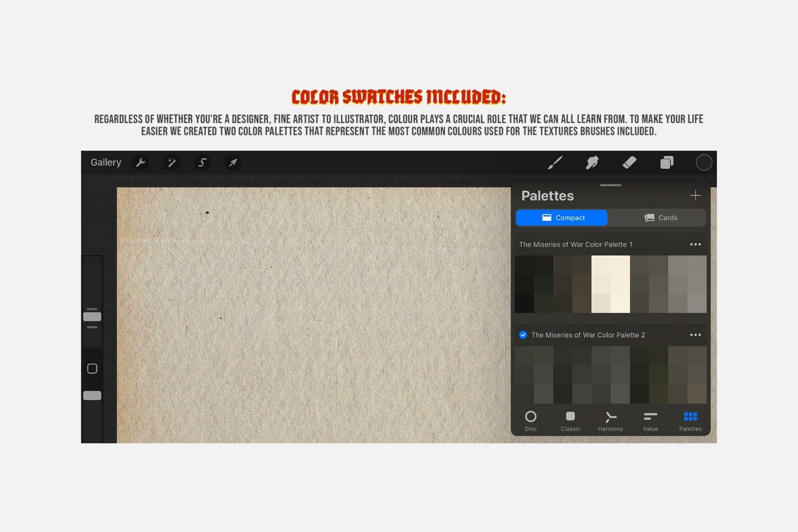Open the Actions wrench menu
The image size is (798, 532).
[x=141, y=162]
